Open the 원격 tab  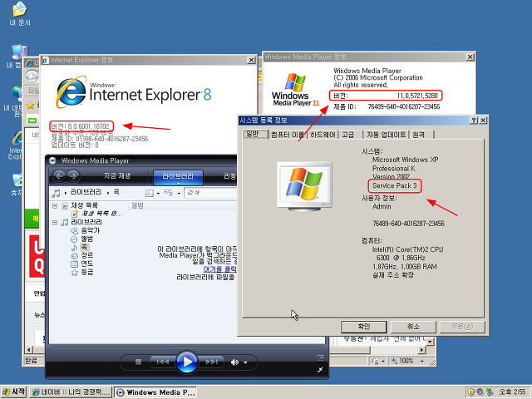click(x=421, y=135)
